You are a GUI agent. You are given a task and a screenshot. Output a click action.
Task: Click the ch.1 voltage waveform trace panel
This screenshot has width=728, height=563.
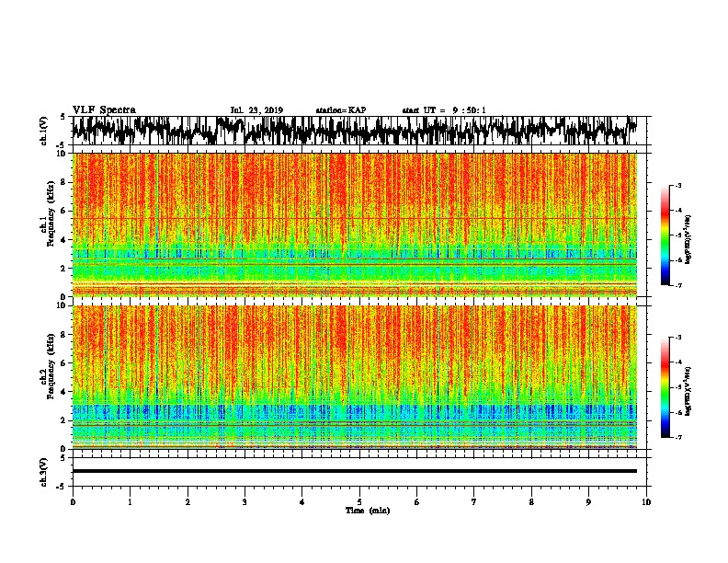click(354, 131)
